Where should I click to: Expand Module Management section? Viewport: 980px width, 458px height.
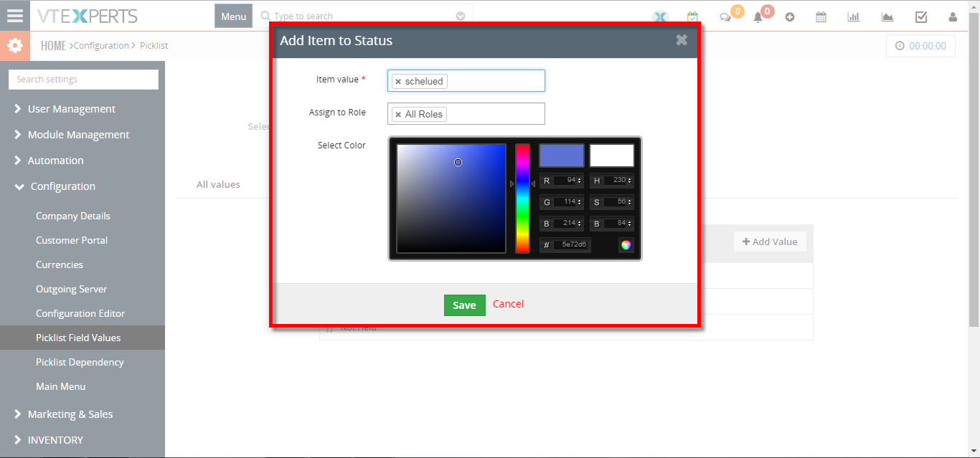pos(79,135)
